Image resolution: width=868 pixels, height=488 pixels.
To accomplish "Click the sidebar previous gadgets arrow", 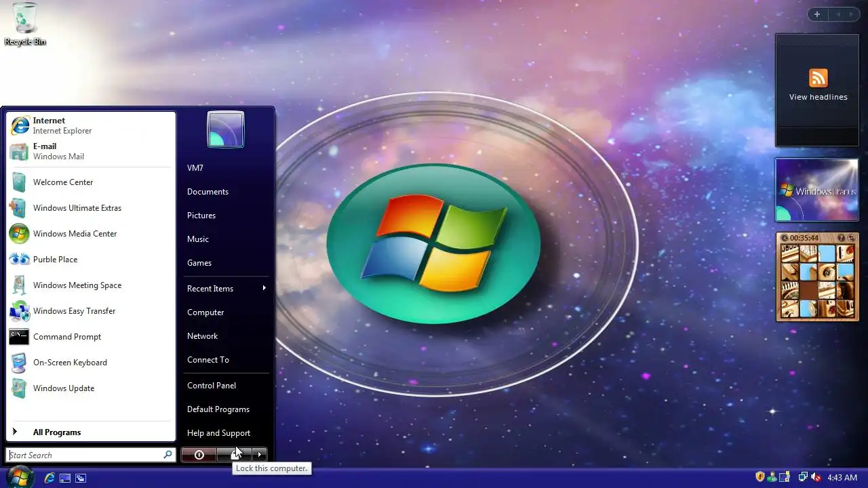I will pyautogui.click(x=837, y=14).
